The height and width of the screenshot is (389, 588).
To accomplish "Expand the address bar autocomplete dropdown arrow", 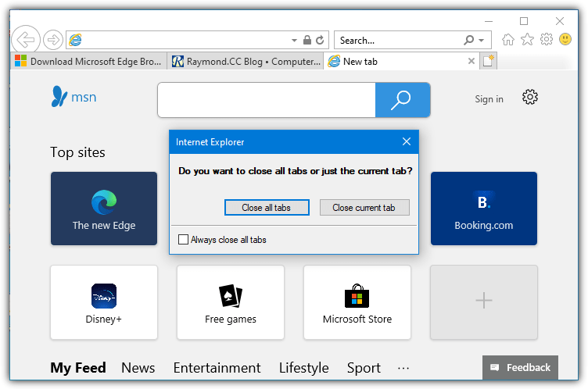I will click(x=294, y=40).
